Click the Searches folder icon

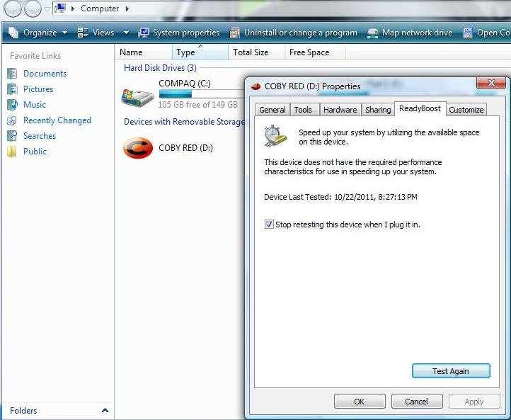[x=12, y=136]
